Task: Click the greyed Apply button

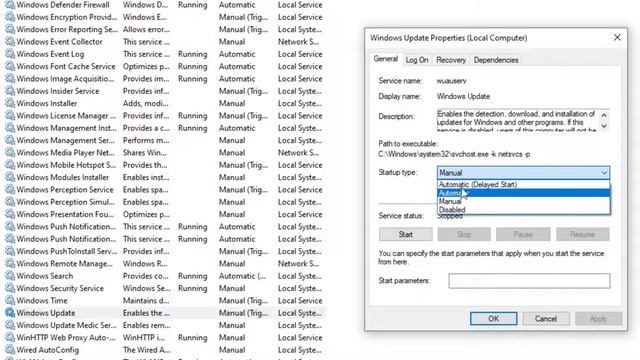Action: click(x=598, y=318)
